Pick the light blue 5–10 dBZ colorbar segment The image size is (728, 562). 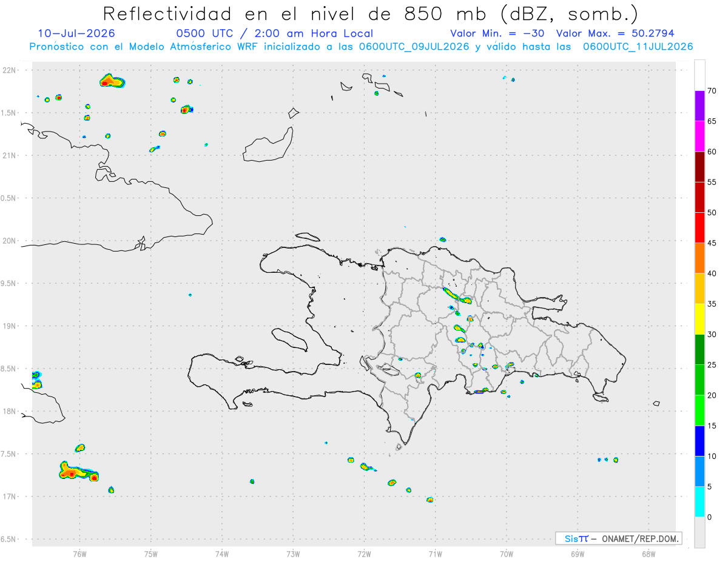[x=699, y=472]
